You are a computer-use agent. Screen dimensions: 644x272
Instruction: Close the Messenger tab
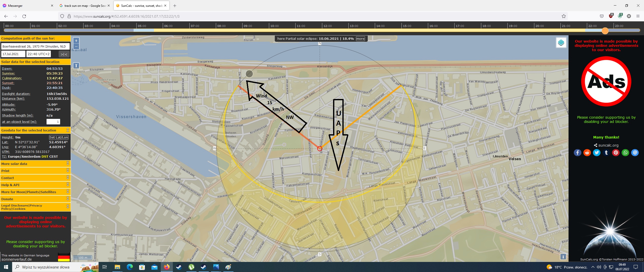click(52, 6)
